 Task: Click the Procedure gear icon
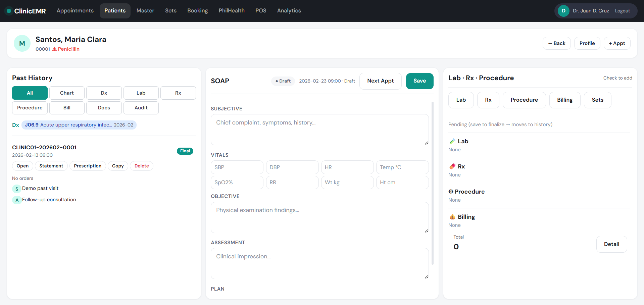click(x=451, y=192)
